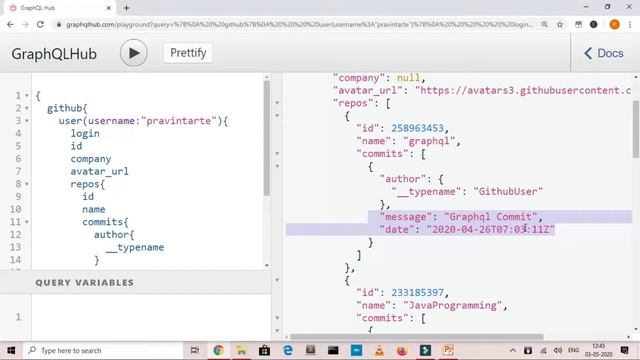Screen dimensions: 640x360
Task: Bookmark this page with the star icon
Action: pyautogui.click(x=560, y=24)
